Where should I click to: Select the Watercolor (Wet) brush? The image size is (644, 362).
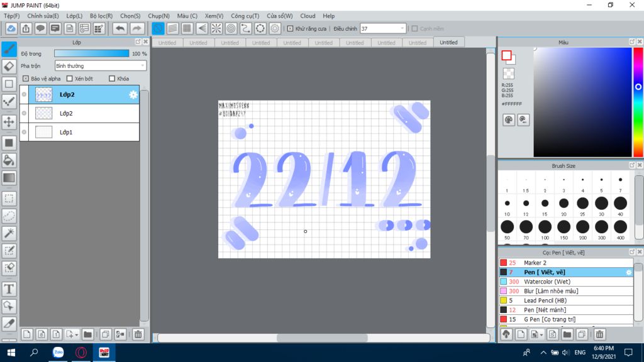tap(566, 282)
